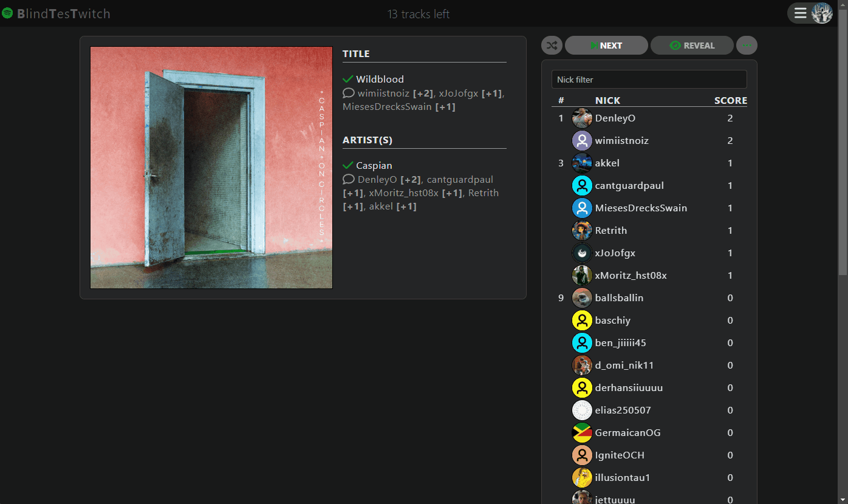The width and height of the screenshot is (848, 504).
Task: Click IgniteOCH's orange avatar icon
Action: click(582, 455)
